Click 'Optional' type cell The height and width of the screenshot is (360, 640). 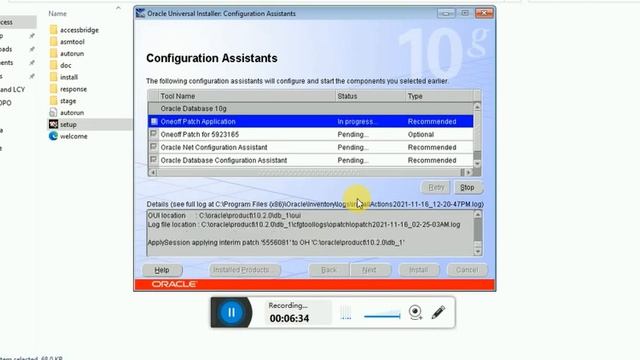point(439,134)
